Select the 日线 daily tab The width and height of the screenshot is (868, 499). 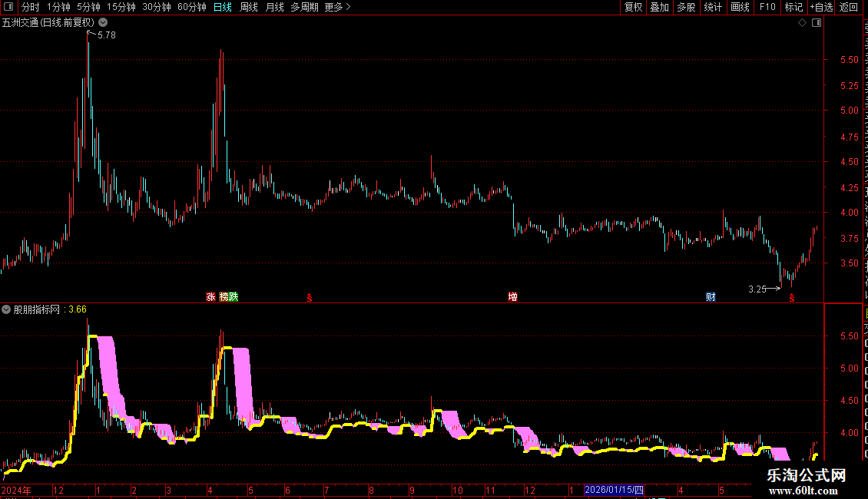[x=223, y=7]
